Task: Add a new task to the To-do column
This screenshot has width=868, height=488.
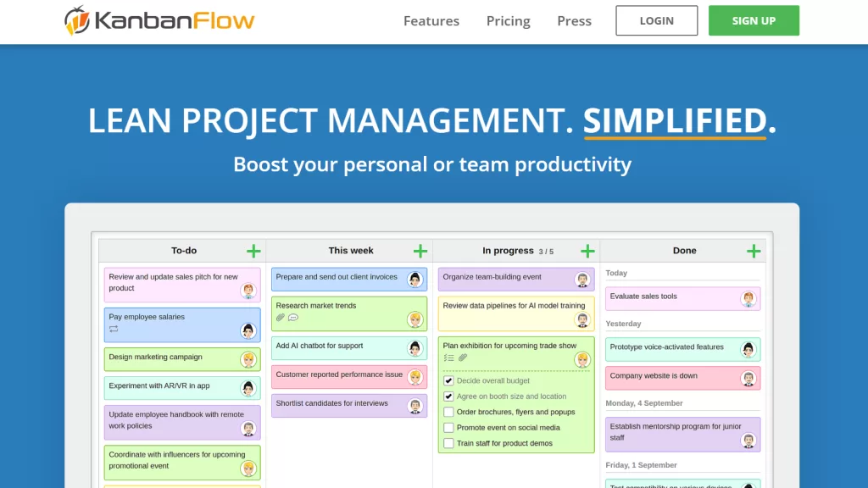Action: pos(253,250)
